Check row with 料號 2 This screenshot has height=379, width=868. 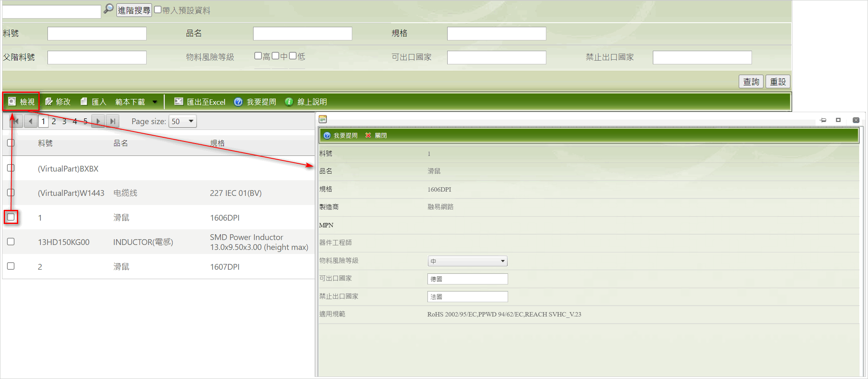click(11, 266)
